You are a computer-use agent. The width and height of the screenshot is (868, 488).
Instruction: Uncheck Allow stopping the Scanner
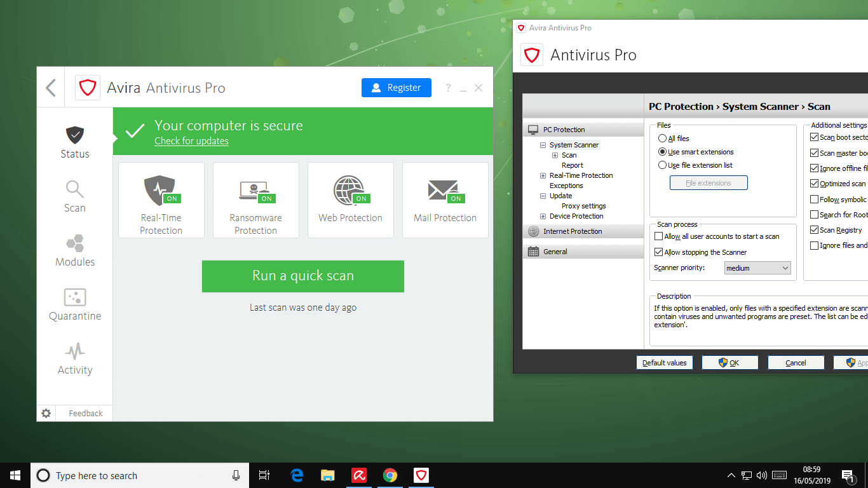[659, 252]
